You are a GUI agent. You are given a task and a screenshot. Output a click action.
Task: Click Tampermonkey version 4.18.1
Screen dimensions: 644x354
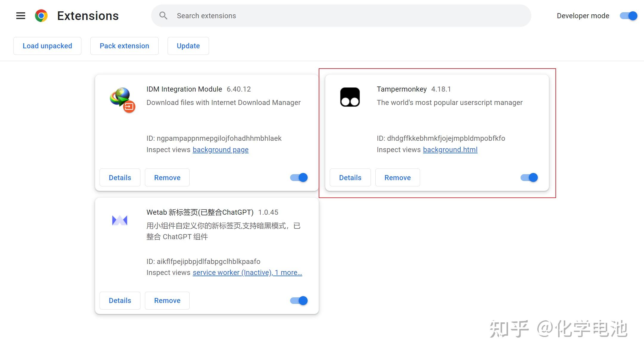click(441, 89)
